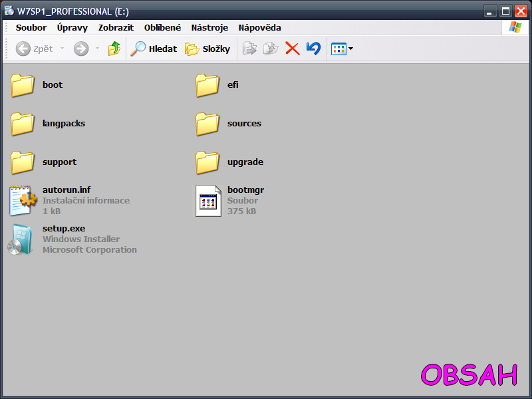Click the support folder name
Screen dimensions: 532x399
59,162
